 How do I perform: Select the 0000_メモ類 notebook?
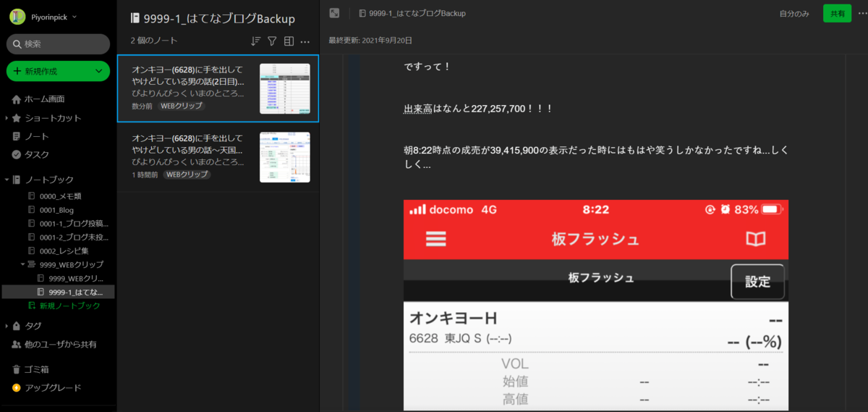[x=61, y=196]
